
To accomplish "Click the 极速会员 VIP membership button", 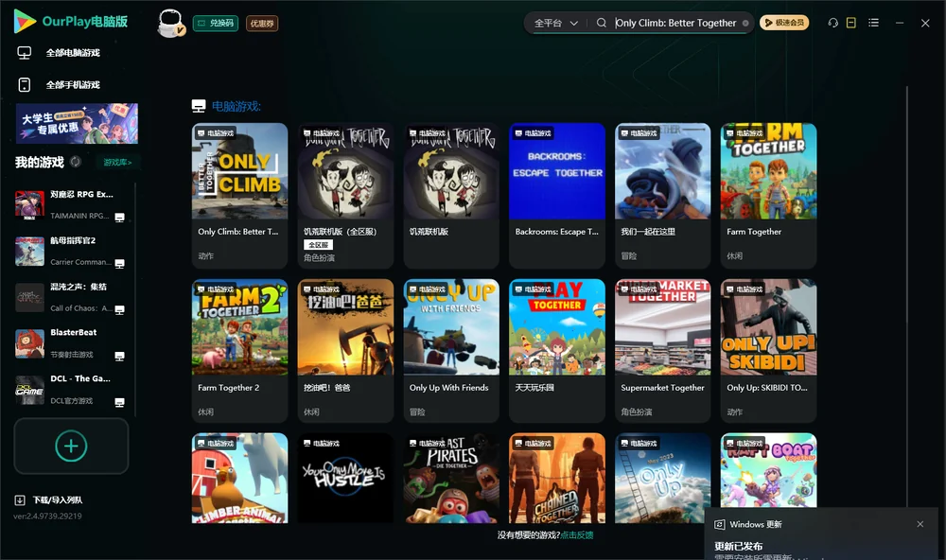I will point(784,23).
